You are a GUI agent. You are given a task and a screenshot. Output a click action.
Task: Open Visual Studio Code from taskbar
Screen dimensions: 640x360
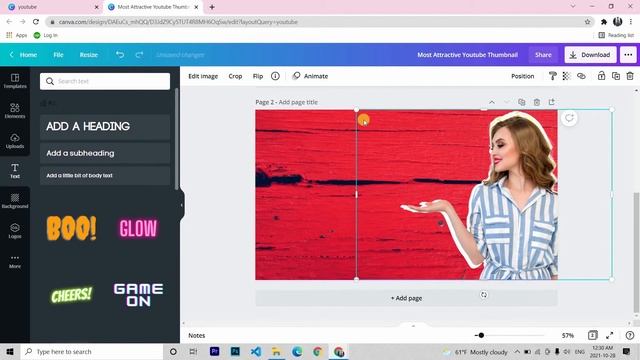point(256,351)
